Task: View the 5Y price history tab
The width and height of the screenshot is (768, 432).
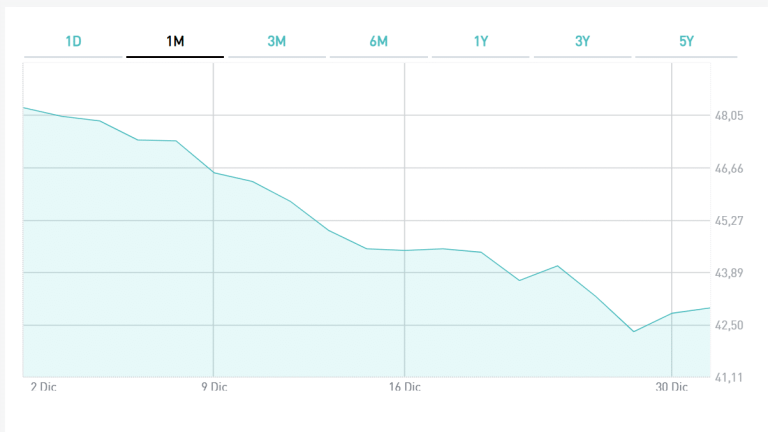Action: [x=686, y=41]
